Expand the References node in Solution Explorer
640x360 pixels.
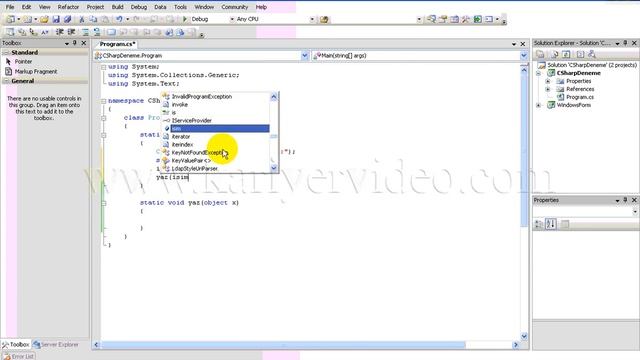548,89
